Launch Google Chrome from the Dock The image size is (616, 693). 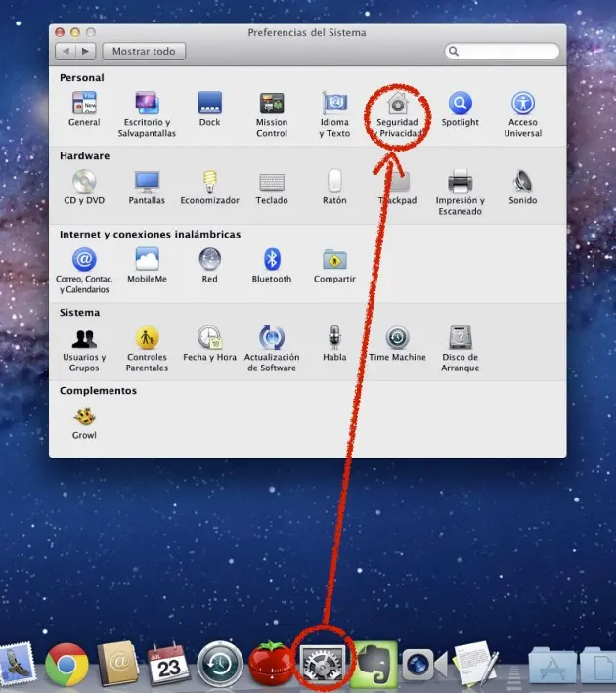point(66,665)
